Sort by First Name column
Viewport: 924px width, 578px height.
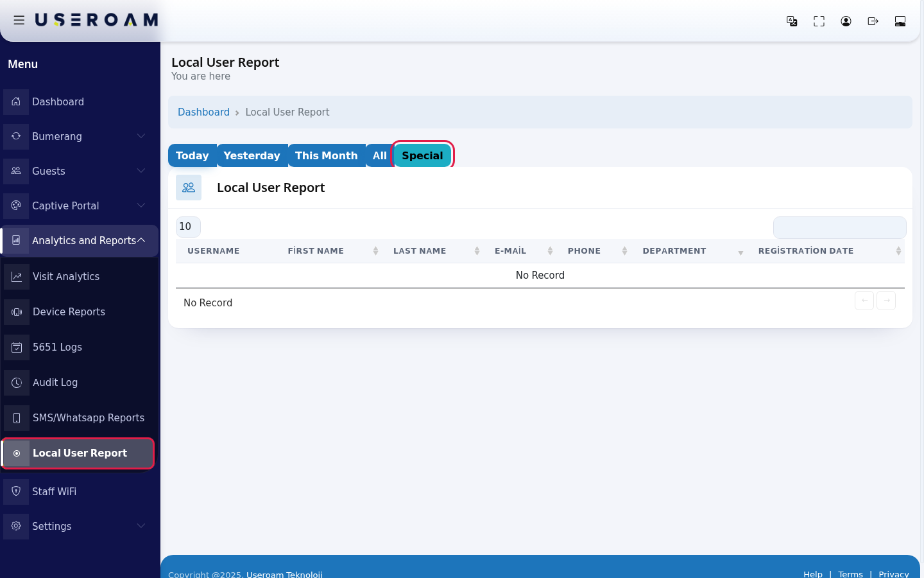coord(330,251)
